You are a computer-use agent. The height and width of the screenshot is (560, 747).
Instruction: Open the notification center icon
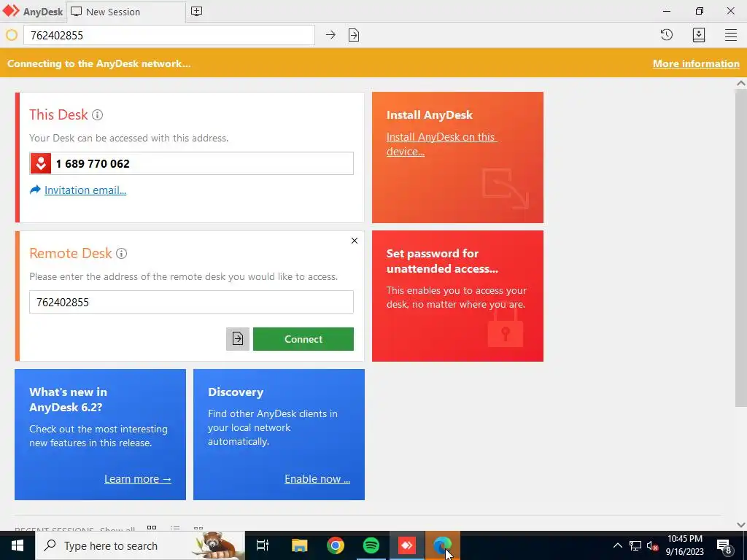[x=724, y=545]
